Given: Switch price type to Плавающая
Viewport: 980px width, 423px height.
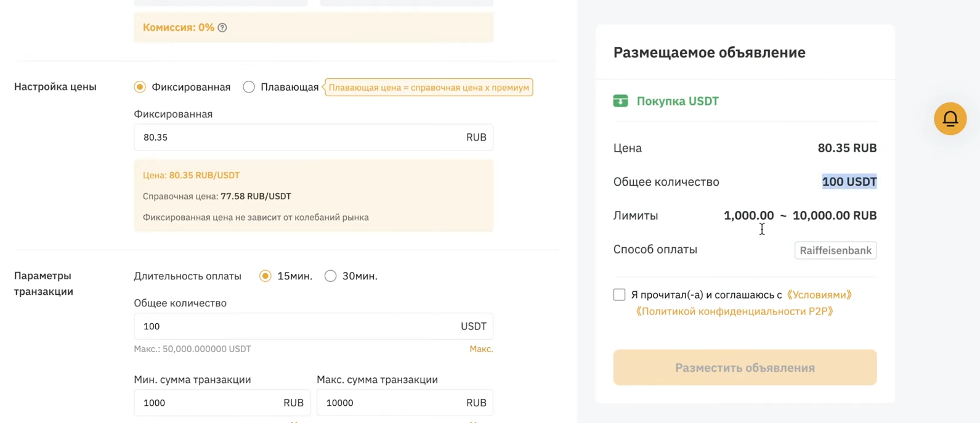Looking at the screenshot, I should point(249,87).
